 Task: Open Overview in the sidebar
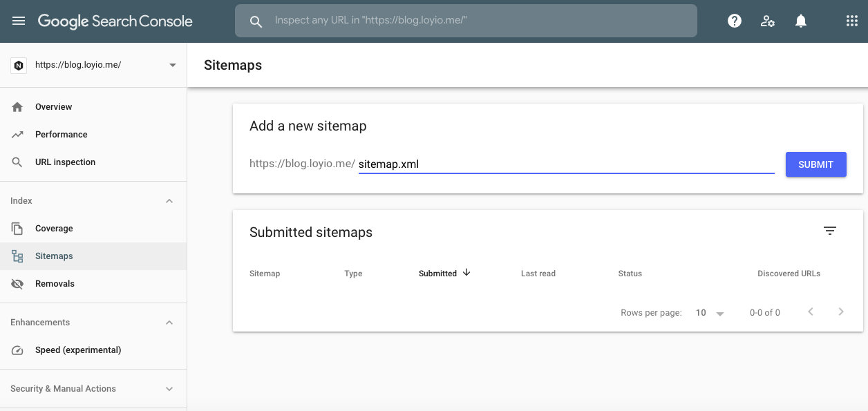point(93,107)
